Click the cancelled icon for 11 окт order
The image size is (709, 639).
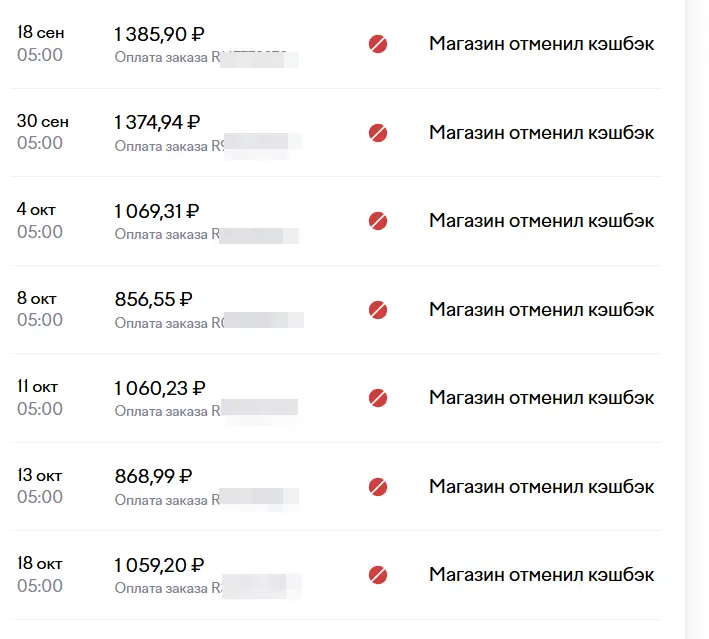pos(378,398)
